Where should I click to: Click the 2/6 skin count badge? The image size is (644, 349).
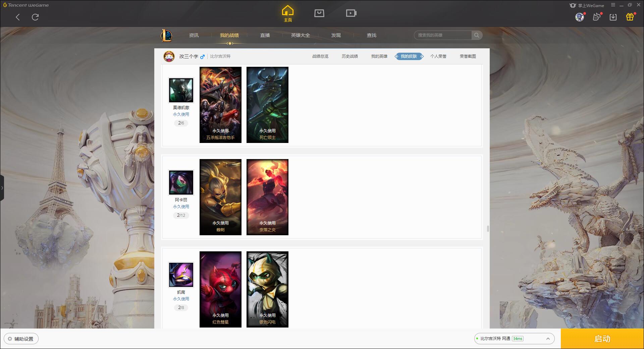[181, 123]
